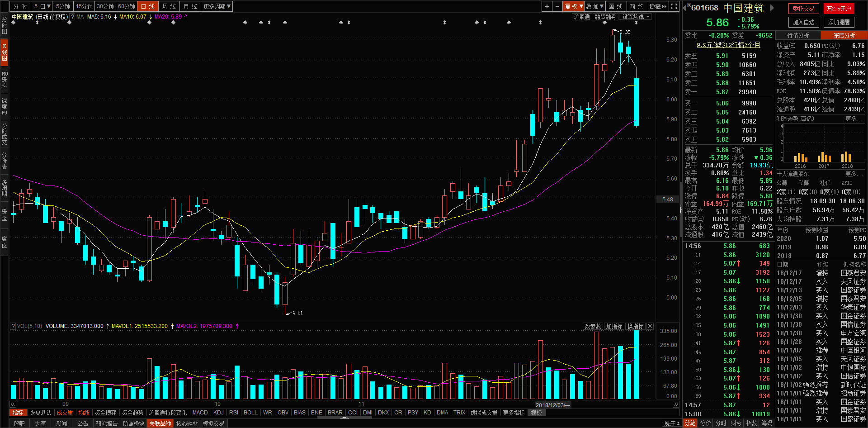Click the 委托交易 button
Image resolution: width=868 pixels, height=428 pixels.
[x=803, y=9]
